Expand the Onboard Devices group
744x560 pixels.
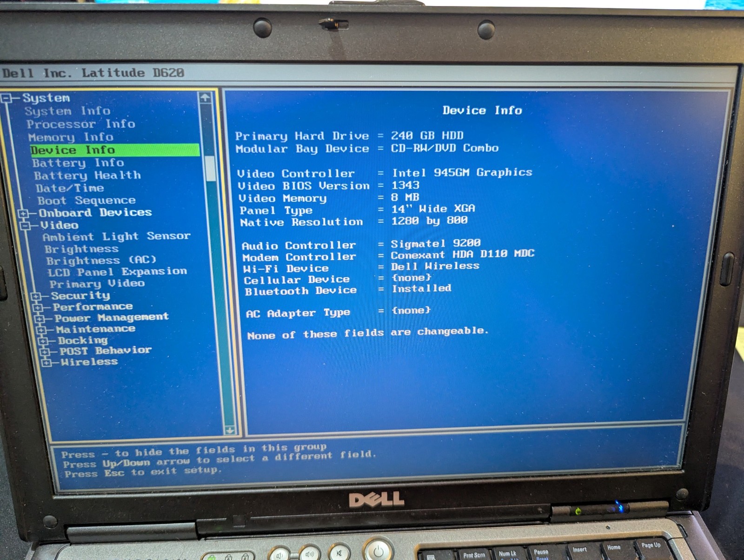point(23,213)
